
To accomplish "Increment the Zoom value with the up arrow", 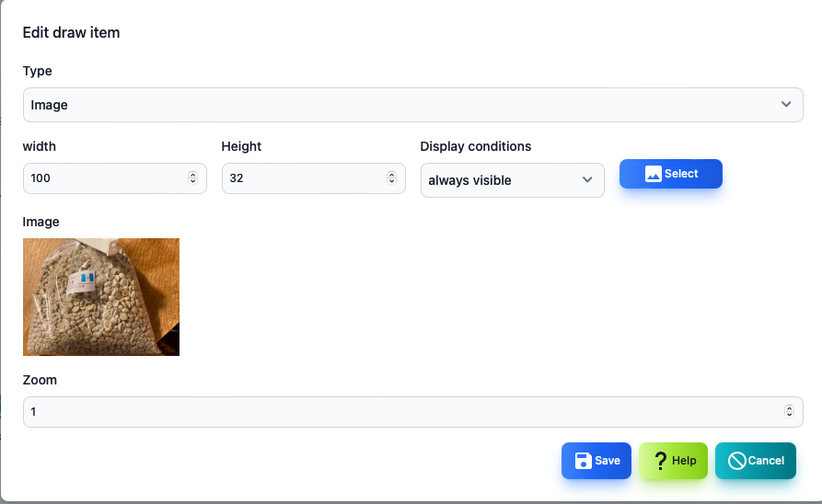I will (789, 408).
